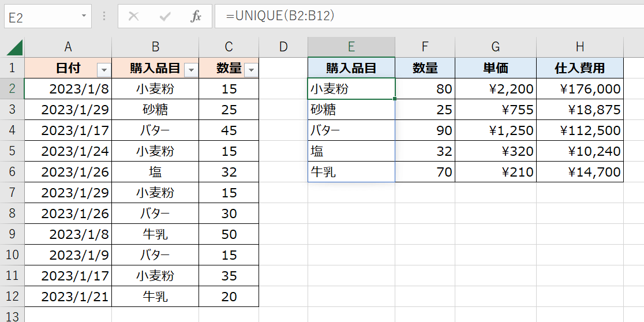Open the 日付 filter dropdown
This screenshot has width=644, height=322.
click(104, 70)
